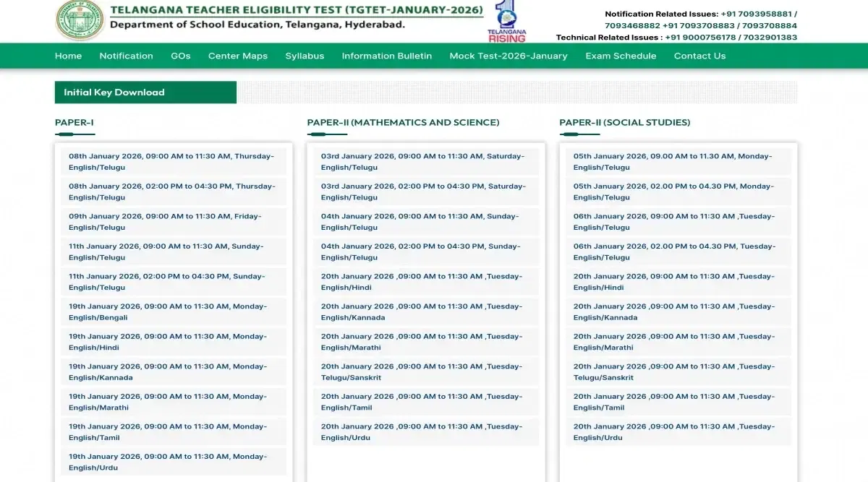Viewport: 868px width, 482px height.
Task: Select the Syllabus navigation item
Action: [x=305, y=56]
